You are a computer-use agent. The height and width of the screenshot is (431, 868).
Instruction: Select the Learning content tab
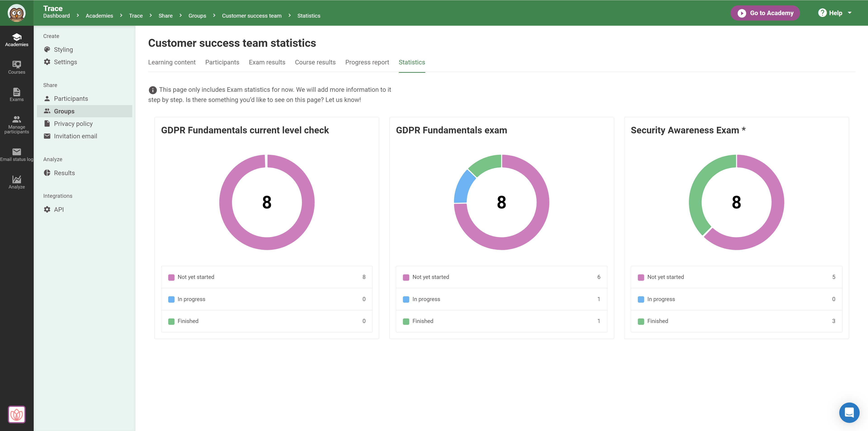click(172, 62)
